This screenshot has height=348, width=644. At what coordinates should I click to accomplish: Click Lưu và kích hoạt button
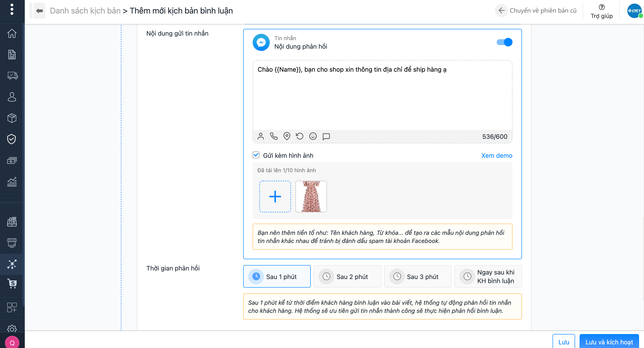[609, 342]
